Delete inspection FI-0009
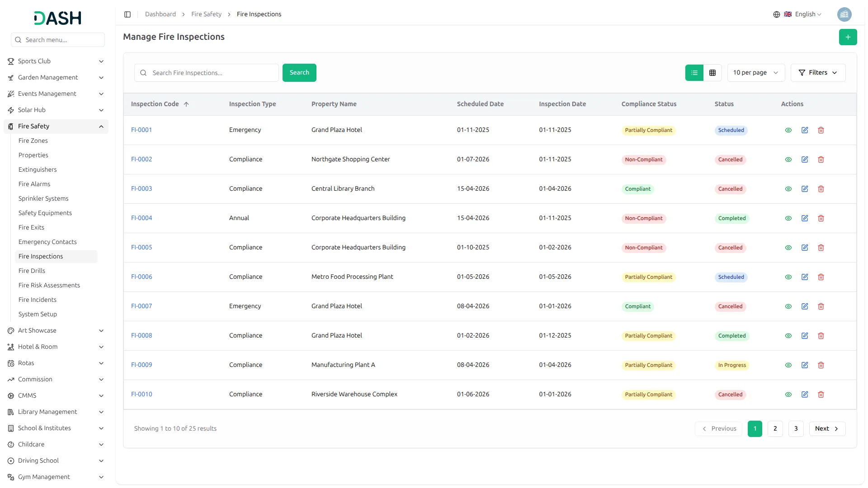The image size is (868, 488). (821, 365)
